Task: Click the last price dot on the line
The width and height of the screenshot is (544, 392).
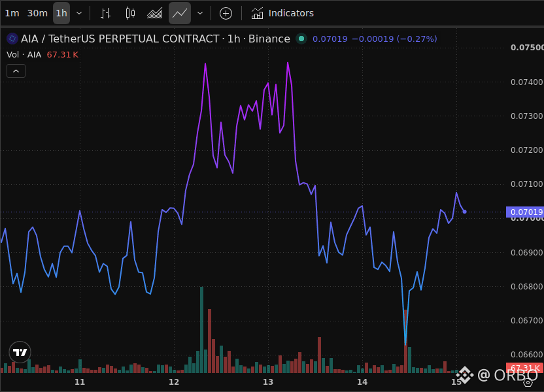Action: 464,212
